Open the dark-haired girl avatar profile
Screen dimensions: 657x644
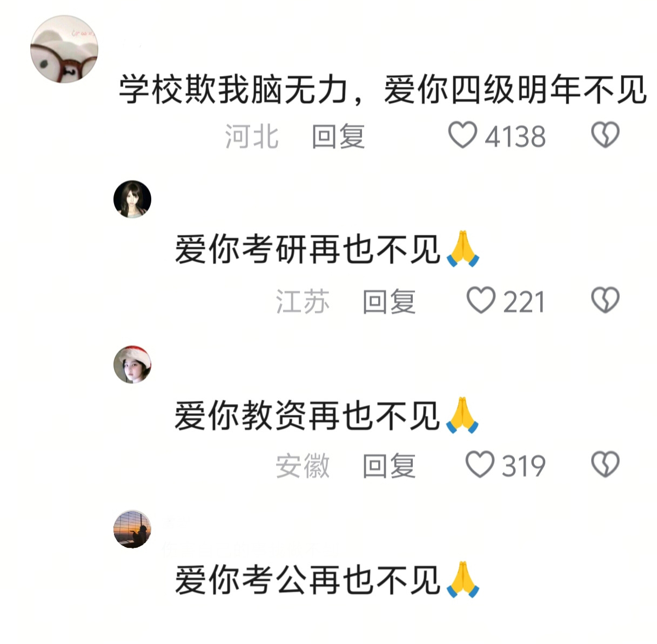[x=132, y=199]
